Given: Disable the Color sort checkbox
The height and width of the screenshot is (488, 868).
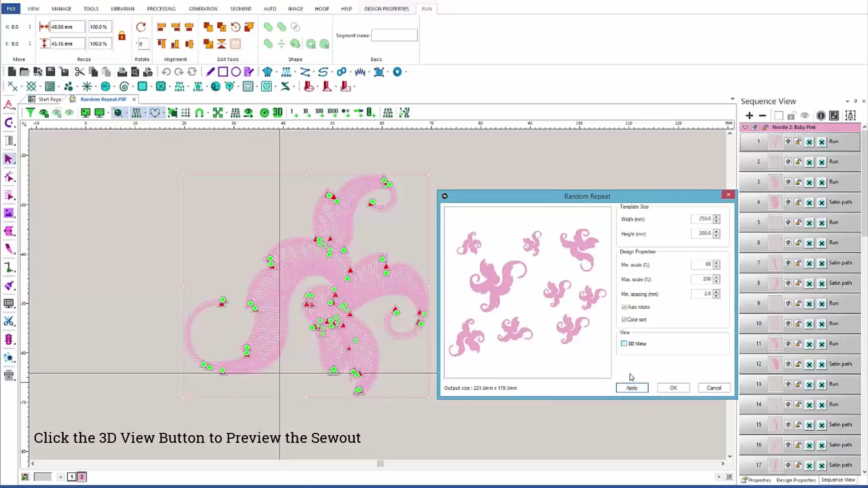Looking at the screenshot, I should (x=624, y=319).
